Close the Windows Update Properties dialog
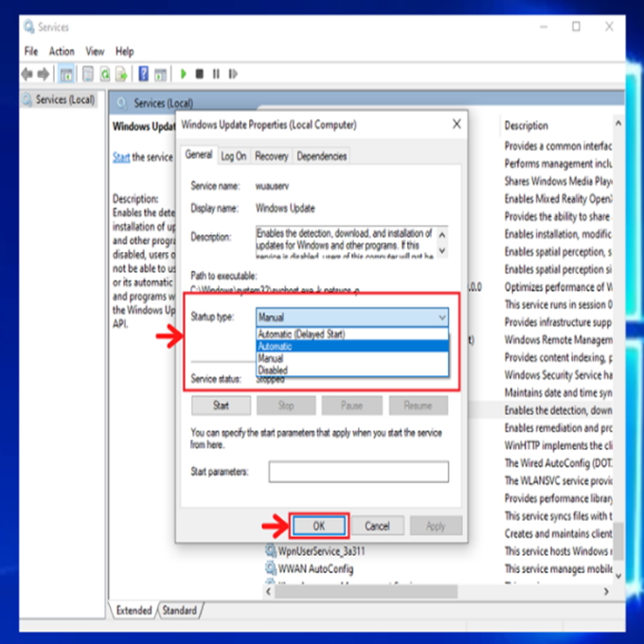644x644 pixels. [x=456, y=124]
